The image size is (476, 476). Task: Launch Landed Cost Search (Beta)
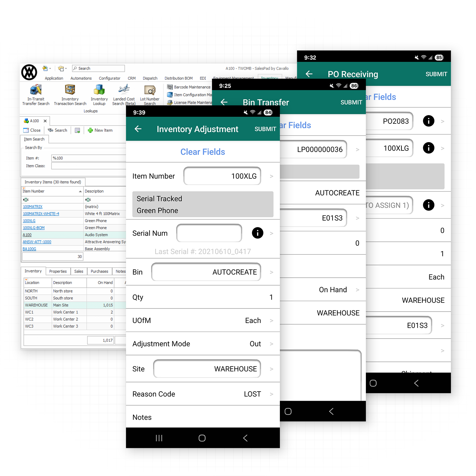click(x=124, y=95)
